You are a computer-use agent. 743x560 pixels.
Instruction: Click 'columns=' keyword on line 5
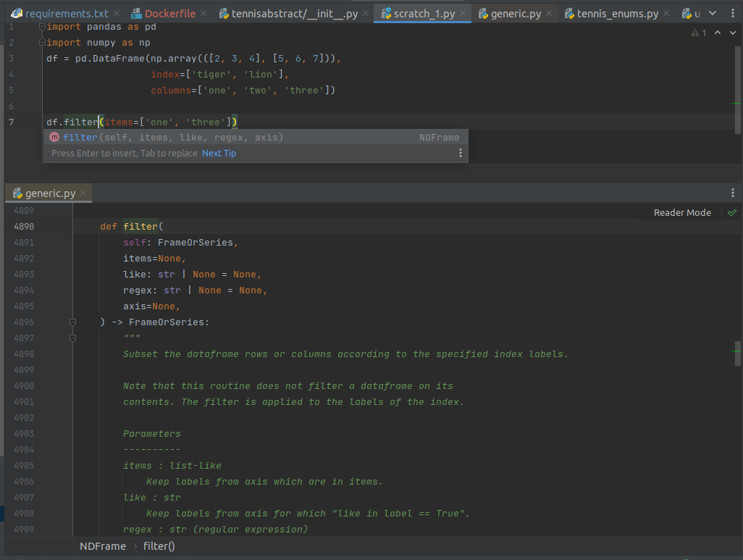(173, 90)
